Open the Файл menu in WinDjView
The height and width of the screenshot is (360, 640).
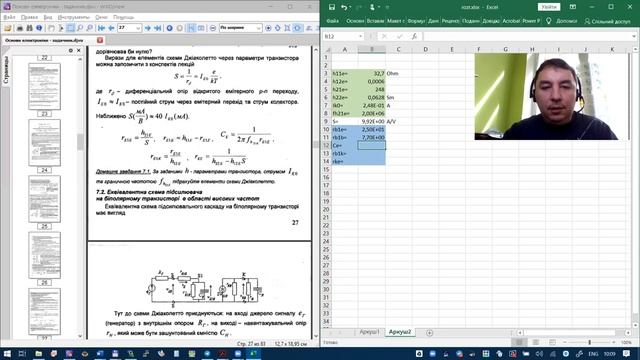tap(9, 17)
